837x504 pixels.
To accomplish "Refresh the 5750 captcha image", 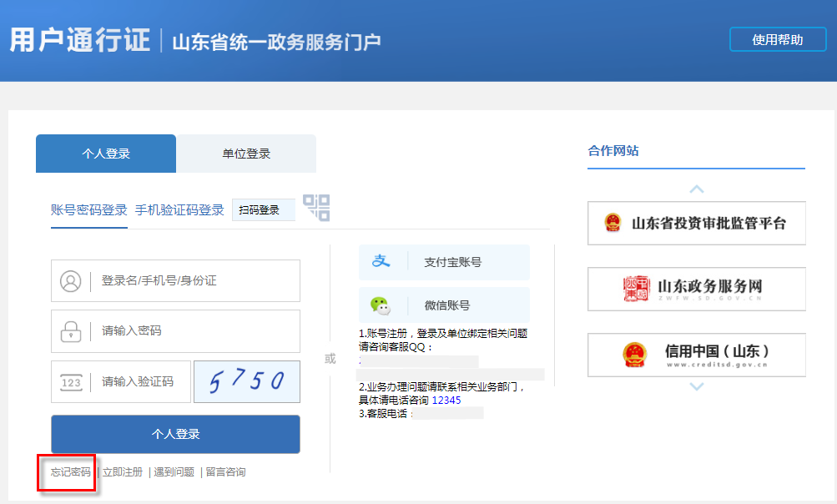I will [x=246, y=382].
